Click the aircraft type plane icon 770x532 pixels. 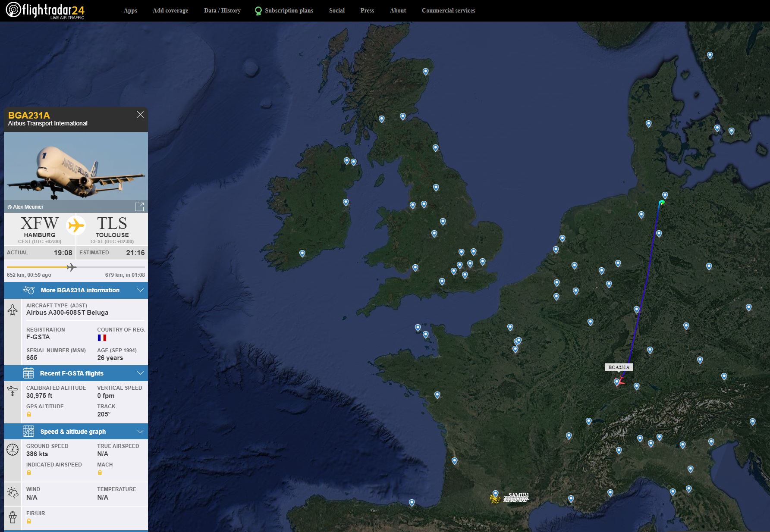[x=13, y=310]
